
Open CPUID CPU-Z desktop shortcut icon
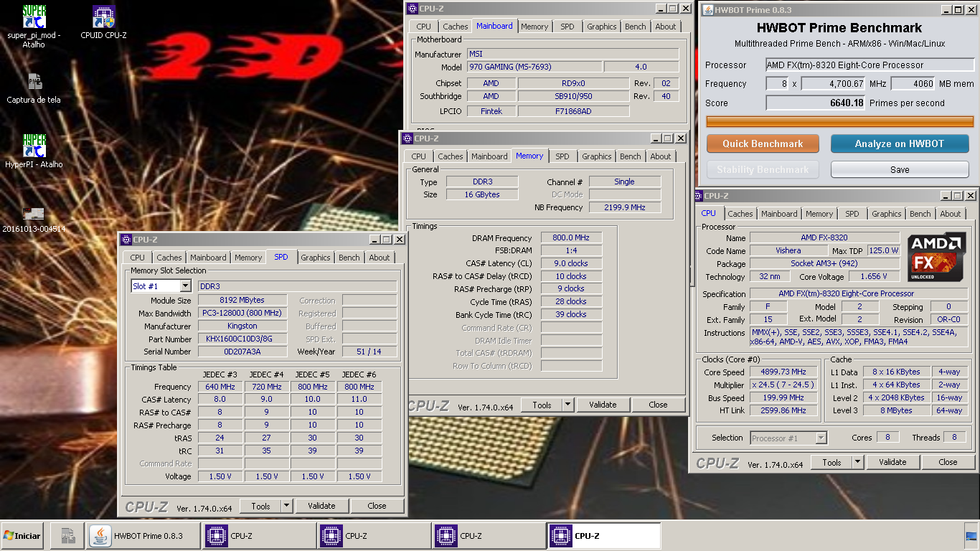pos(104,17)
